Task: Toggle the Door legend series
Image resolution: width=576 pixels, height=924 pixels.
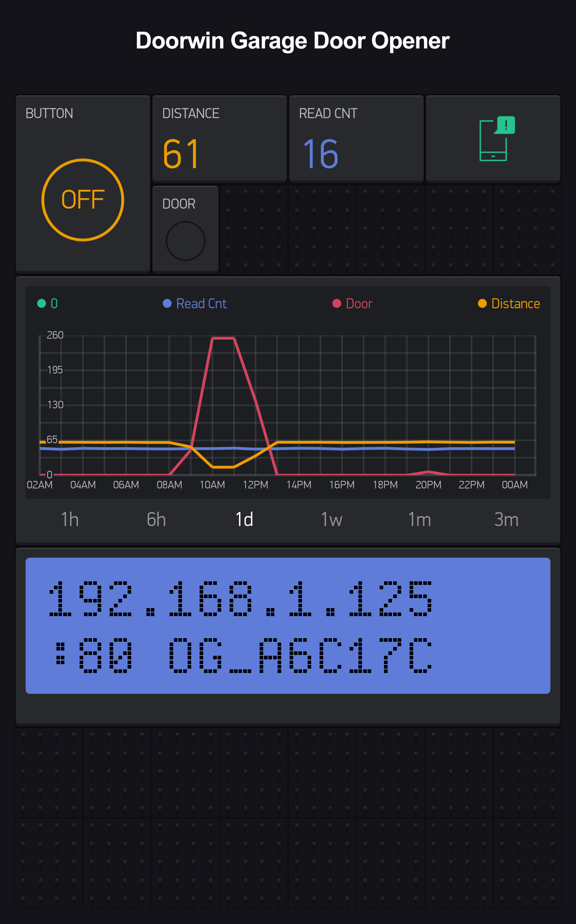Action: 352,303
